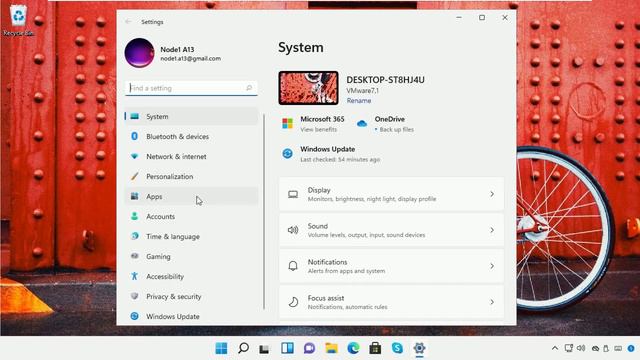
Task: Click the desktop wallpaper thumbnail
Action: [x=309, y=88]
